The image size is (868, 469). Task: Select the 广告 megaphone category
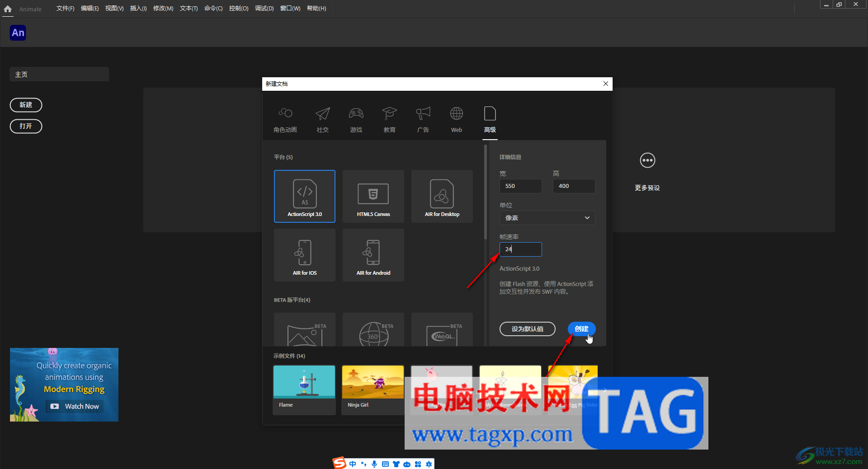(x=423, y=119)
